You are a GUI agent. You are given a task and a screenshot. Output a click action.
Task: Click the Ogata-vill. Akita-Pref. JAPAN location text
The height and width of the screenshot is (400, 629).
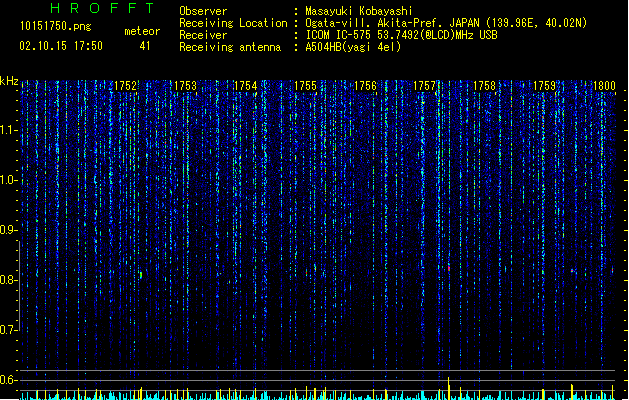pyautogui.click(x=446, y=23)
